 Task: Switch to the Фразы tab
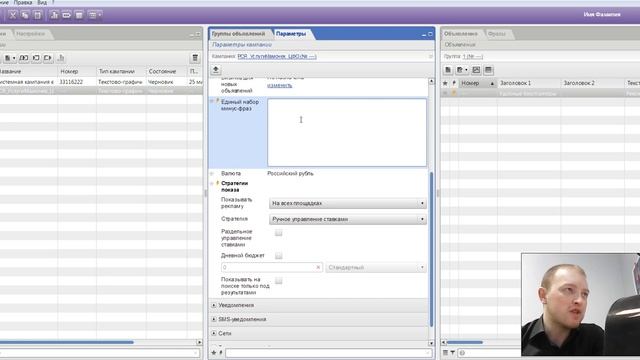(x=497, y=34)
